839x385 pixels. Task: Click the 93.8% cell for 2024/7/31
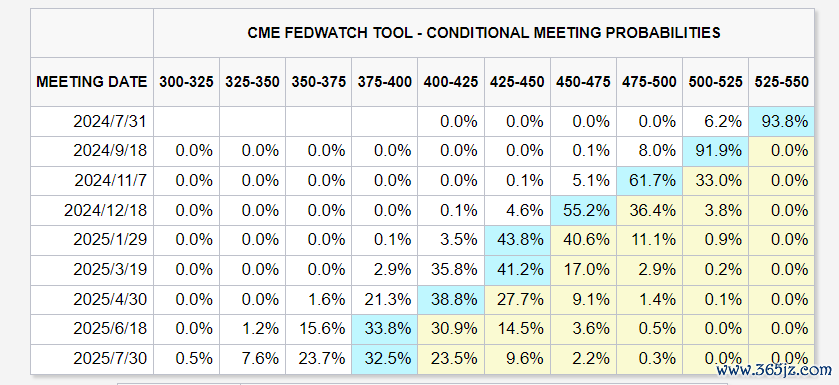pyautogui.click(x=781, y=121)
